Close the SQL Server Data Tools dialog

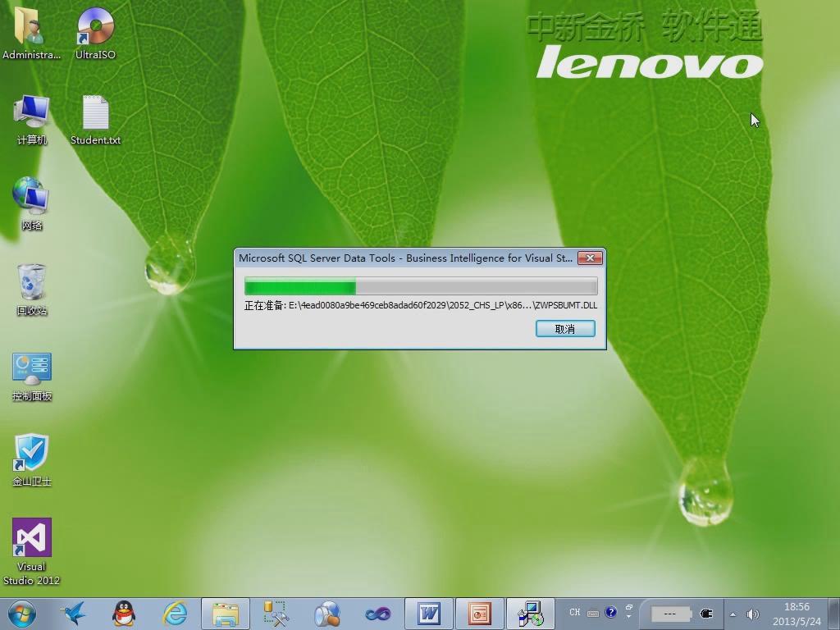point(590,258)
